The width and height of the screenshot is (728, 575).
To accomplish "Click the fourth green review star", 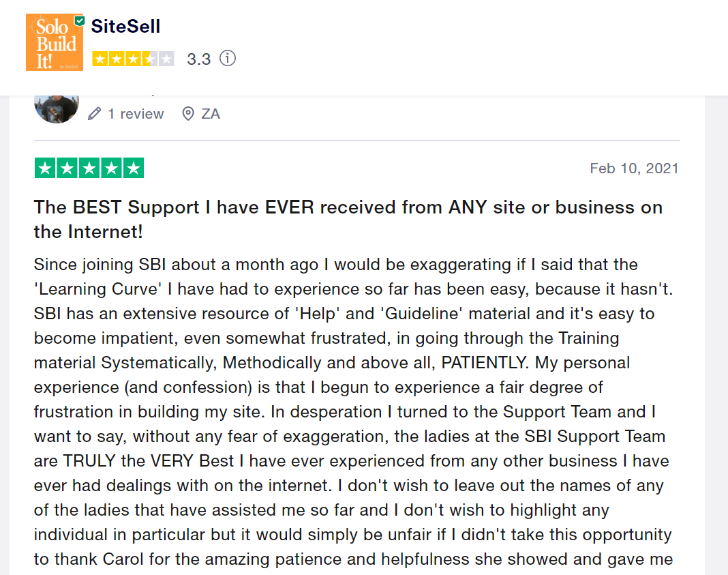I will tap(111, 168).
